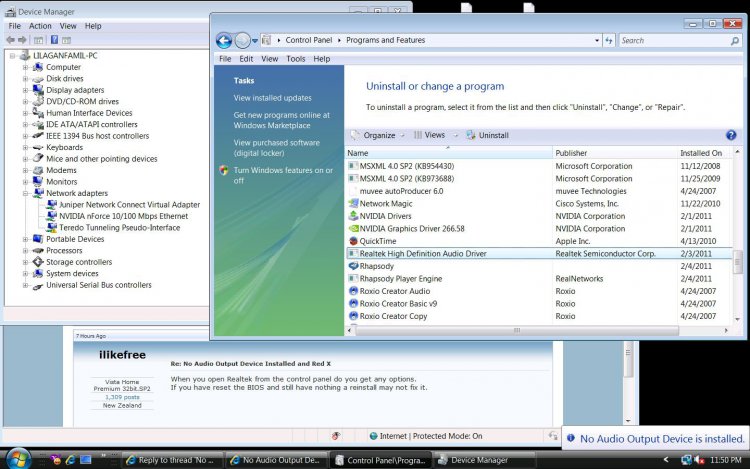
Task: Open the address bar history dropdown arrow
Action: point(597,41)
